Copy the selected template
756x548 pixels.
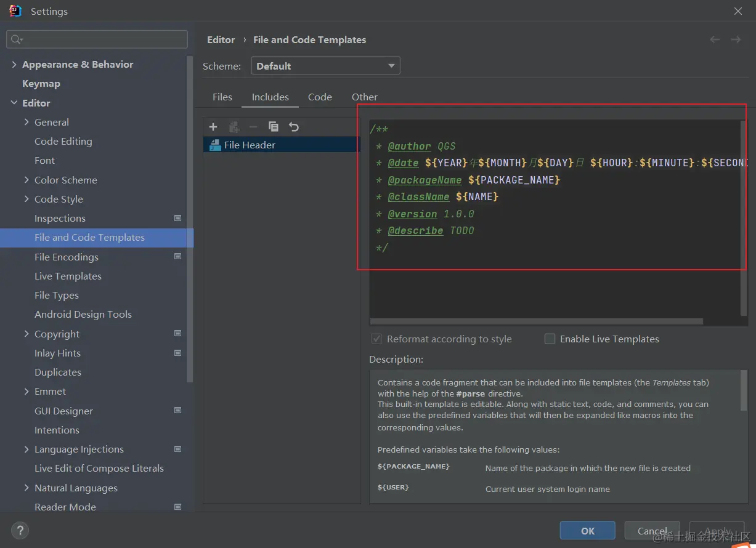[274, 127]
